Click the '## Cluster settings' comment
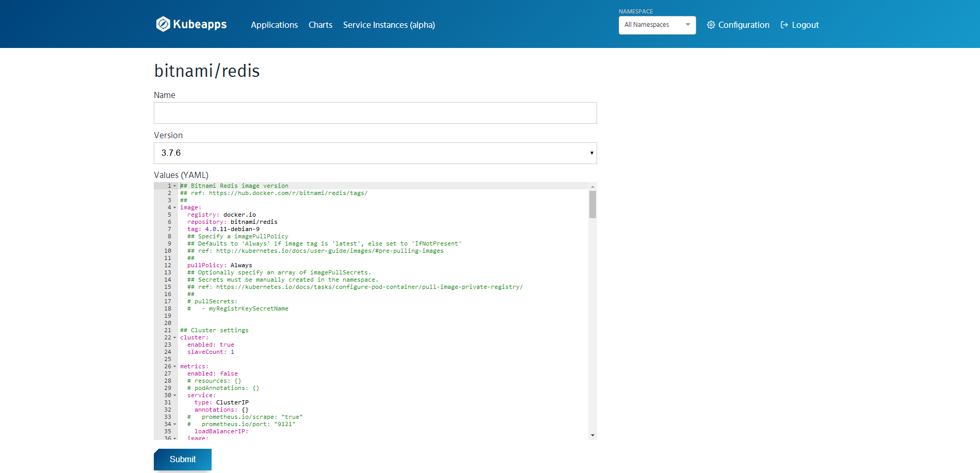Viewport: 980px width, 473px height. 214,330
